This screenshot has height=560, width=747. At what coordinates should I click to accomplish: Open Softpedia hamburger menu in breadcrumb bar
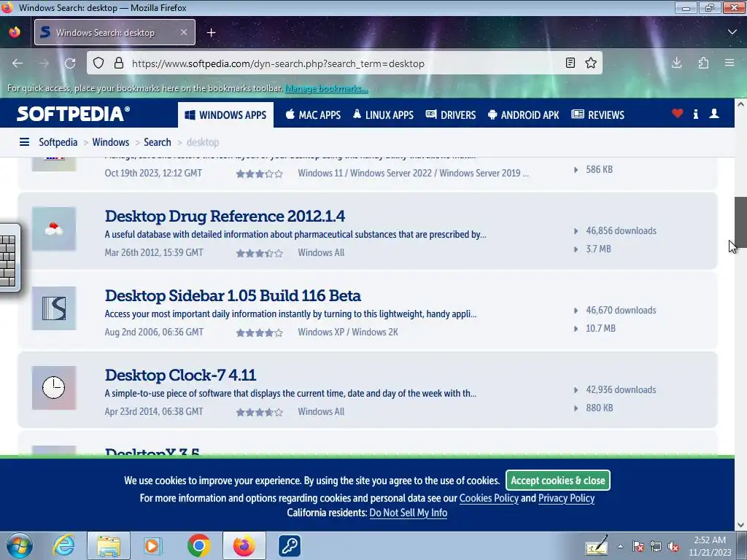pyautogui.click(x=24, y=142)
